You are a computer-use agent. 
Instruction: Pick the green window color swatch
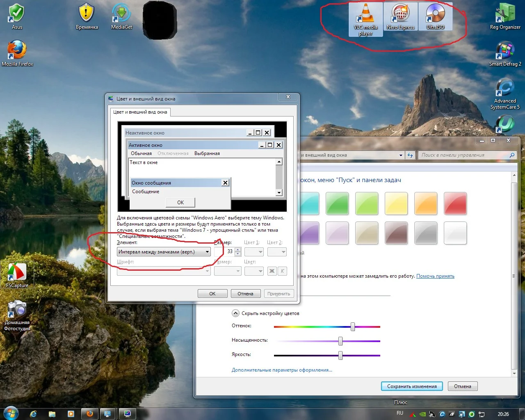[337, 203]
